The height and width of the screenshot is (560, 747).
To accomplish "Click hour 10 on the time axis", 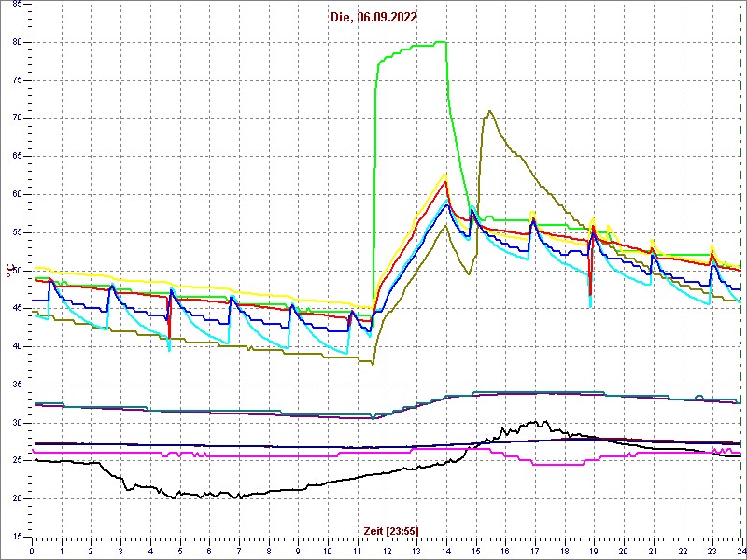I will [328, 551].
